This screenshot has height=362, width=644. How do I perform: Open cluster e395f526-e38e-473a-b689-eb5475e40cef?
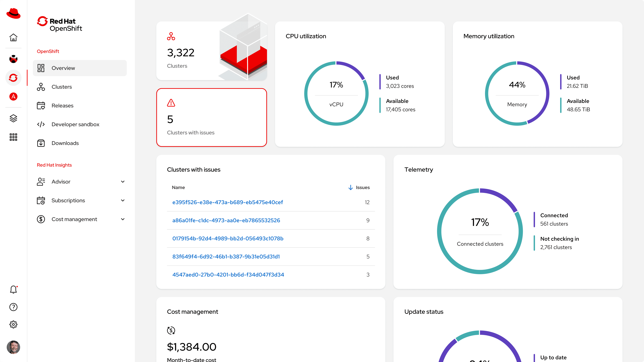point(228,202)
